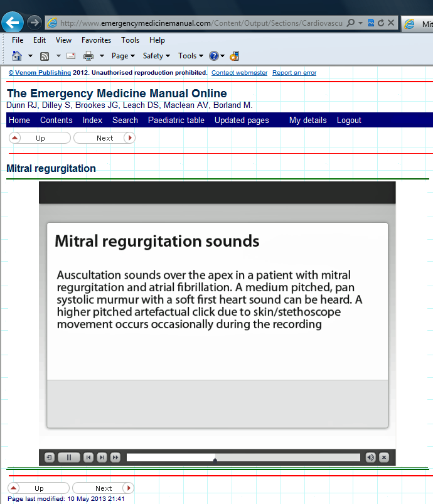Expand the Home button dropdown arrow
433x504 pixels.
point(30,56)
